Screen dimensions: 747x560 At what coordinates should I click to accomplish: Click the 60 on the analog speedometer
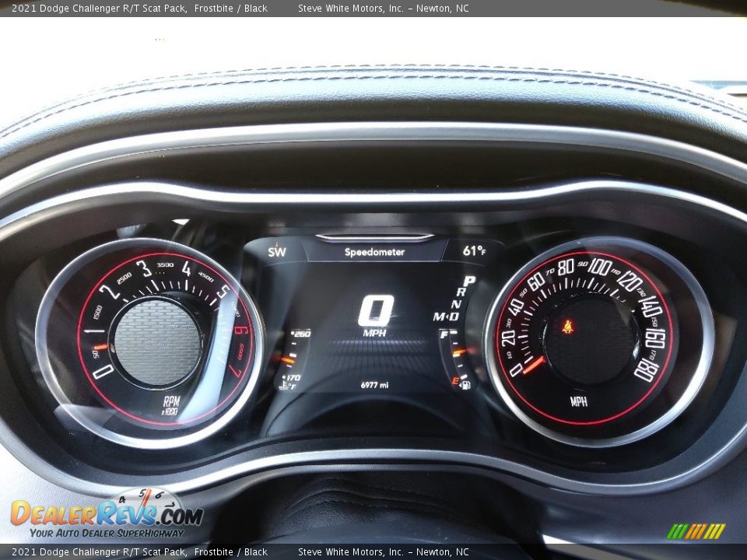click(x=536, y=281)
